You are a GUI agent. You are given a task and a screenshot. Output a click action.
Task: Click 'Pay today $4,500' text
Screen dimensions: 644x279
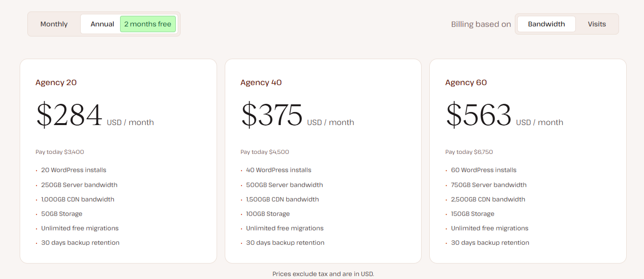(265, 152)
